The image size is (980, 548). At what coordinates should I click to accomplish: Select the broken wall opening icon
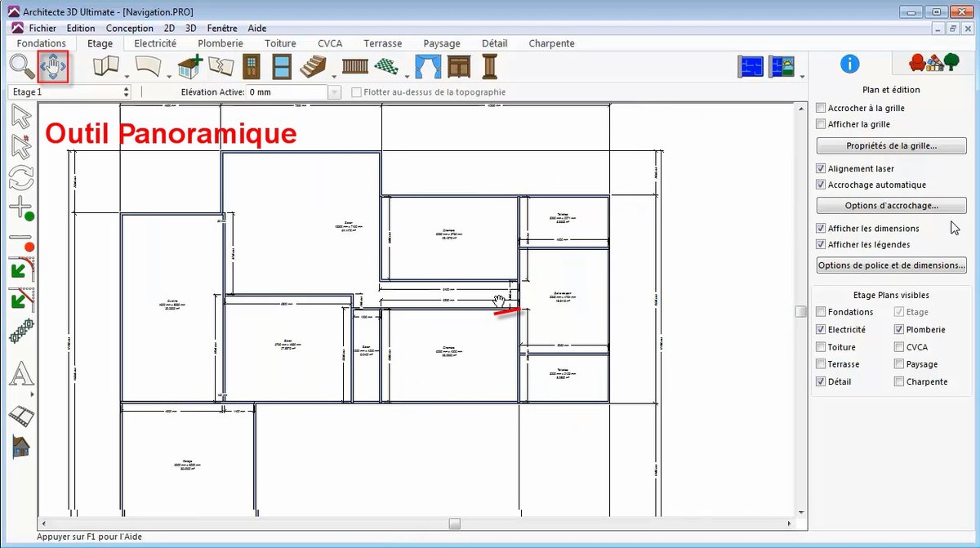pos(220,66)
